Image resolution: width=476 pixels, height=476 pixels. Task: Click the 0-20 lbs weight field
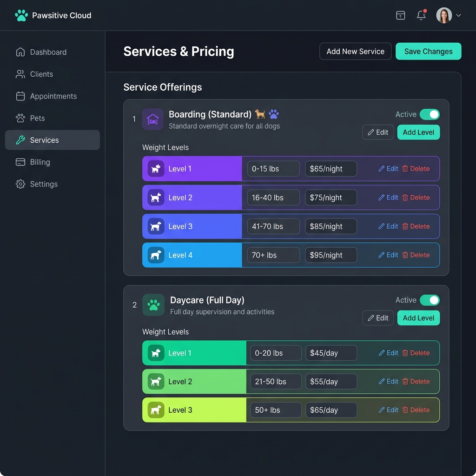tap(276, 353)
